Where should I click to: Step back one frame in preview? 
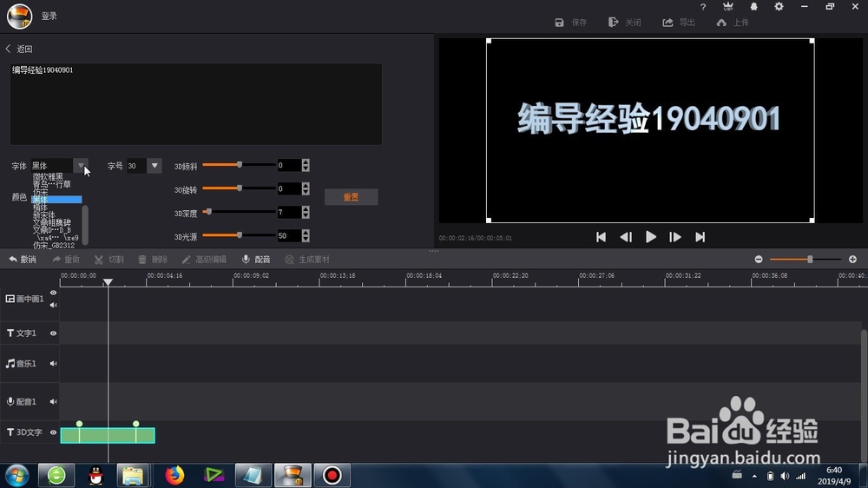(626, 237)
